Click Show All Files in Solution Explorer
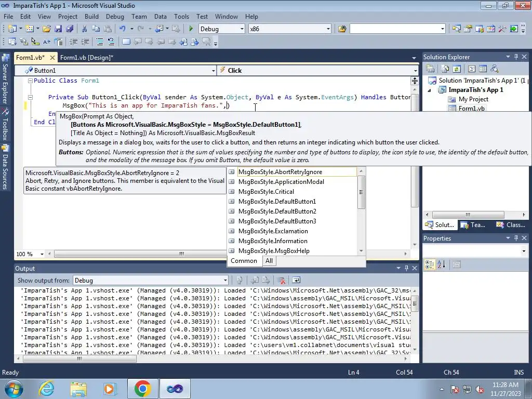532x399 pixels. [445, 69]
